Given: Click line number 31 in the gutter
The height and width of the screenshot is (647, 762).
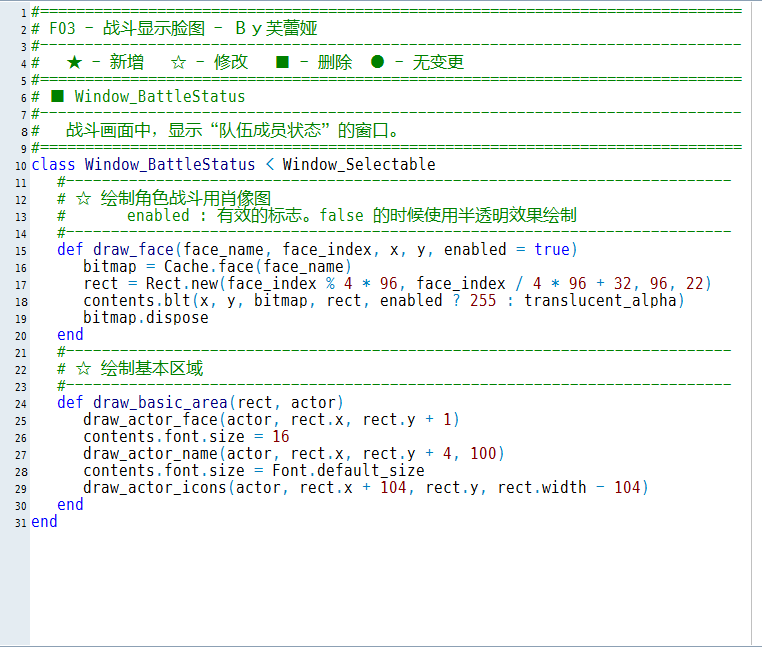Looking at the screenshot, I should point(20,523).
